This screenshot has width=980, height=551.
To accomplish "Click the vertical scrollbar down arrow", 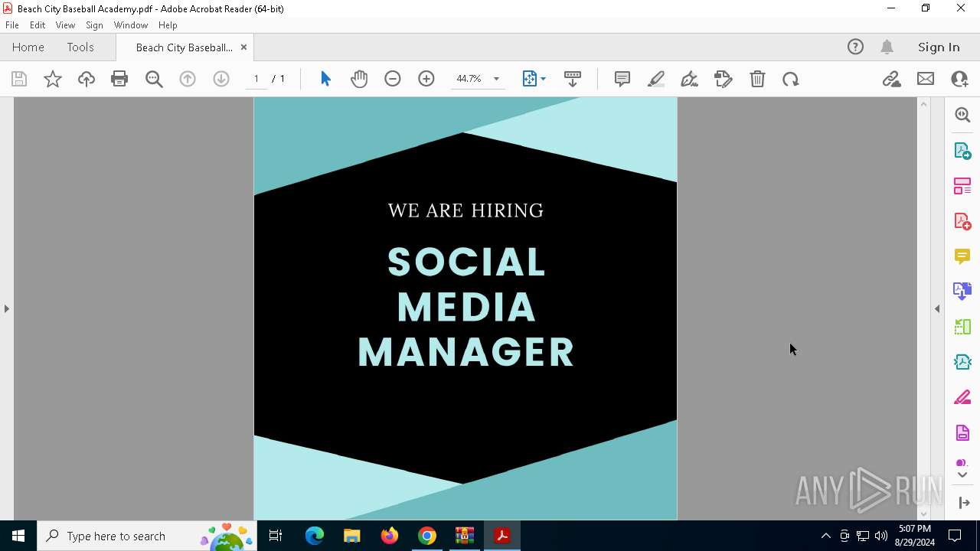I will click(x=923, y=514).
